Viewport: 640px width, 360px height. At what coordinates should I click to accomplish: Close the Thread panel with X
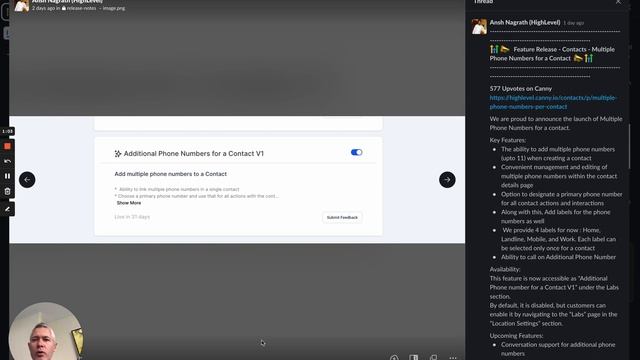point(619,2)
